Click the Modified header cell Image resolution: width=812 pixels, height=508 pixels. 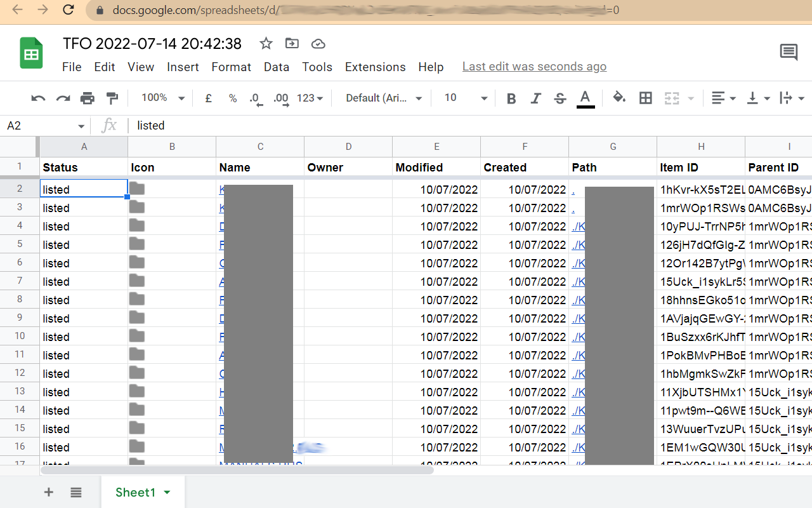pyautogui.click(x=436, y=168)
